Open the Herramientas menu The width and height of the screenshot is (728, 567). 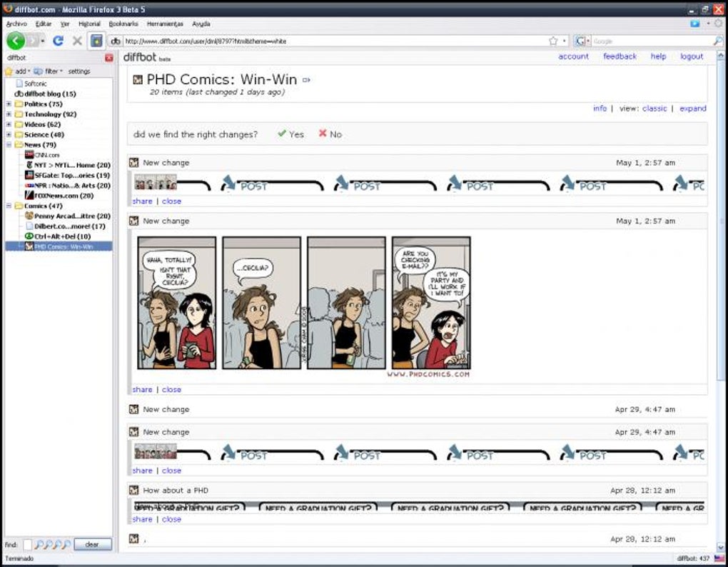pyautogui.click(x=165, y=24)
